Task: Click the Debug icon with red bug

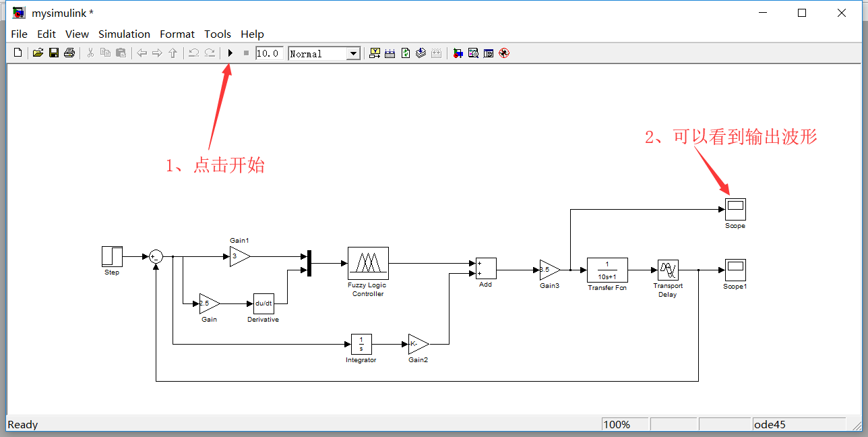Action: coord(504,53)
